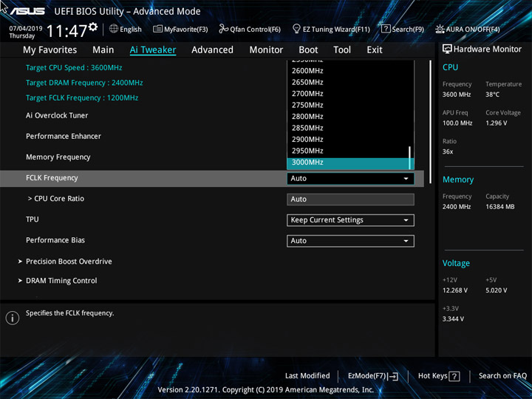Click the dropdown list scrollbar thumb

[x=409, y=157]
